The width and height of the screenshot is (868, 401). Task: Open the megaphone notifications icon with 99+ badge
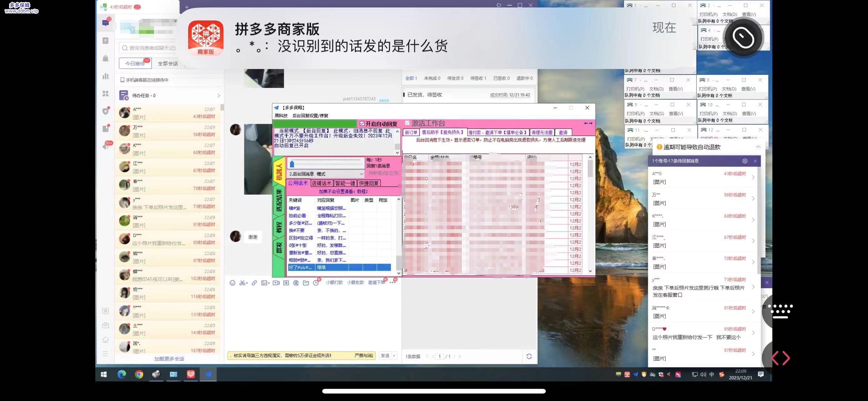click(x=105, y=146)
